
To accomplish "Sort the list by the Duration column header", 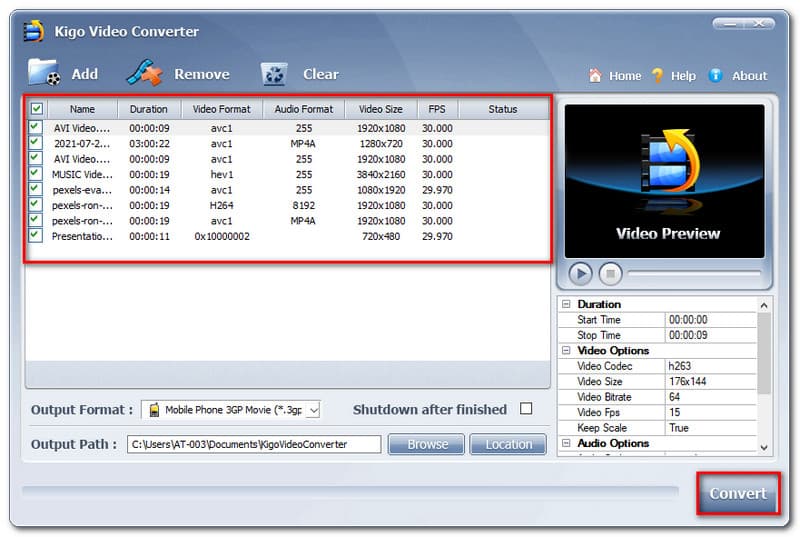I will tap(149, 109).
